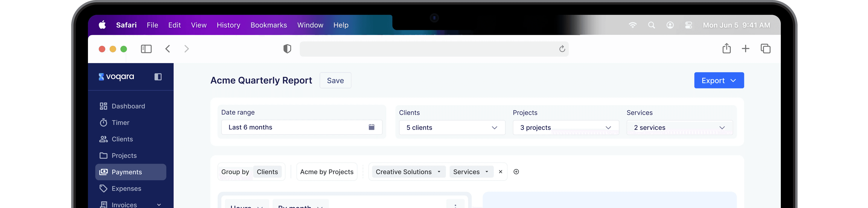The image size is (868, 208).
Task: Click the circled plus add-filter icon
Action: [516, 172]
